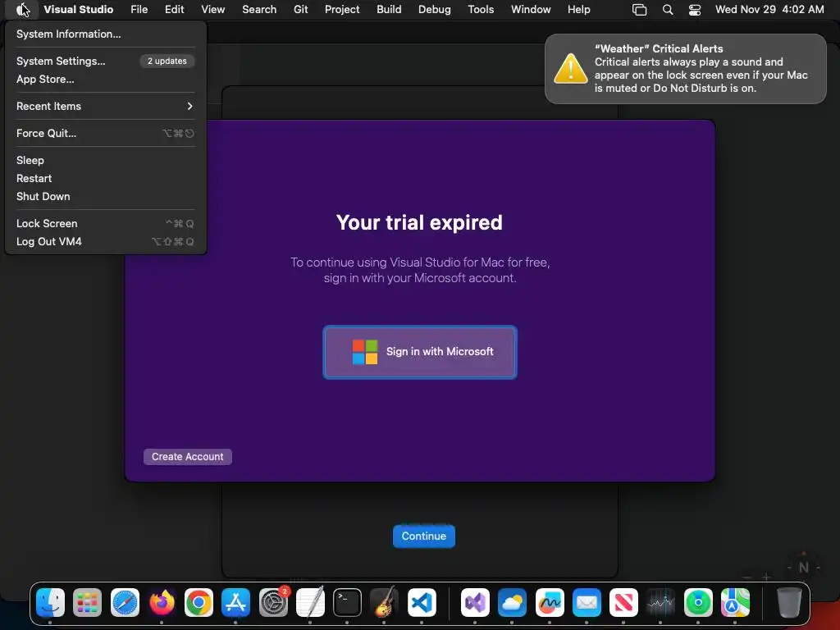Open the Git menu
The image size is (840, 630).
click(x=300, y=9)
